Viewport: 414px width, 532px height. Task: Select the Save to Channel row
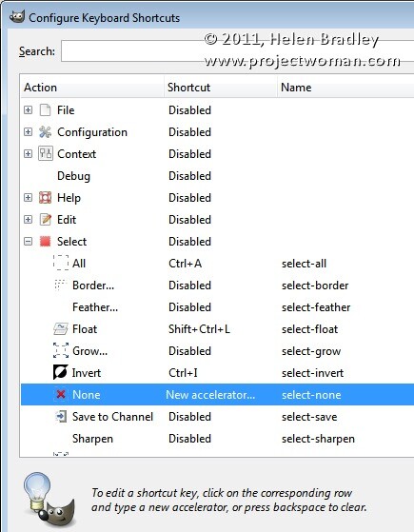tap(218, 416)
